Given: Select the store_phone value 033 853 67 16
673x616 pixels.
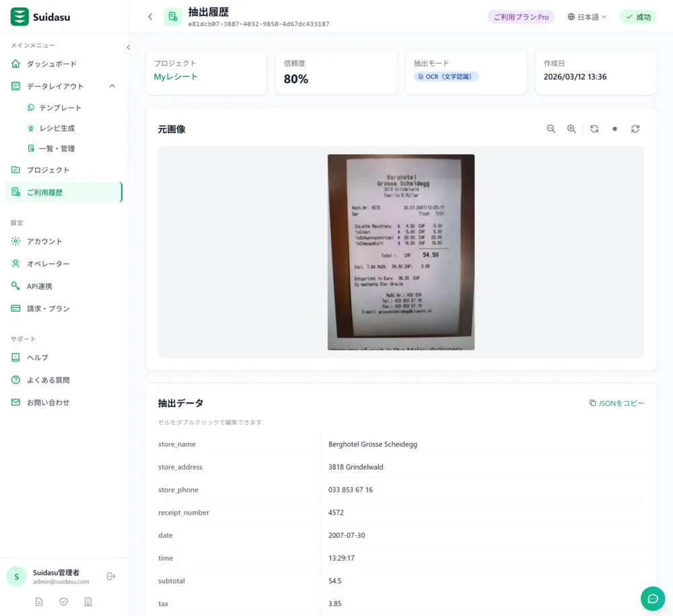Looking at the screenshot, I should point(350,490).
